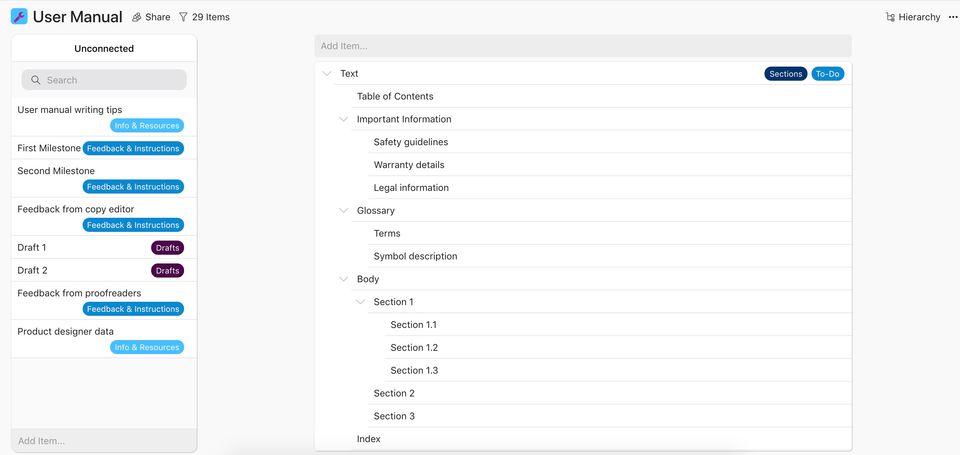
Task: Collapse the Glossary group chevron
Action: [344, 211]
